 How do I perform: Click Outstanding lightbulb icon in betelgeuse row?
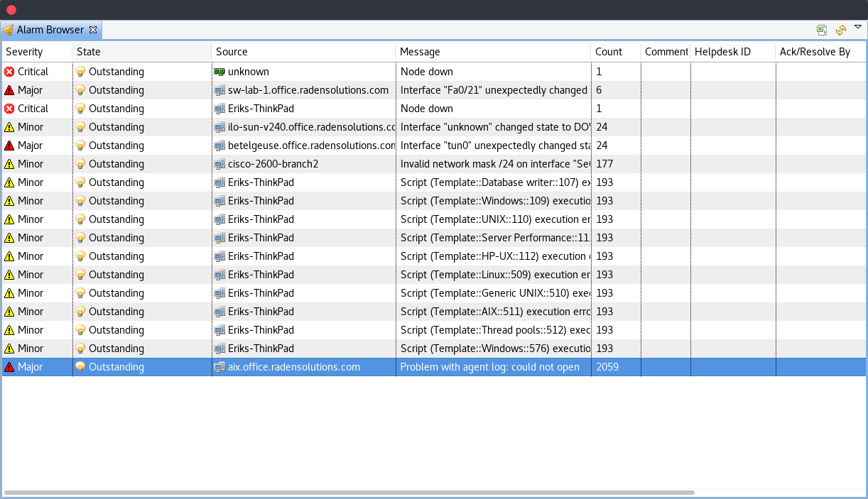pos(81,146)
